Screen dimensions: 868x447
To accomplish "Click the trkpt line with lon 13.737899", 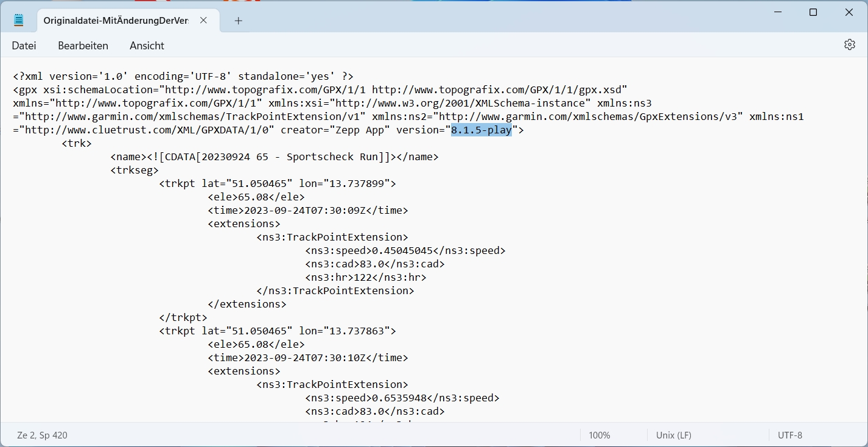I will [277, 184].
